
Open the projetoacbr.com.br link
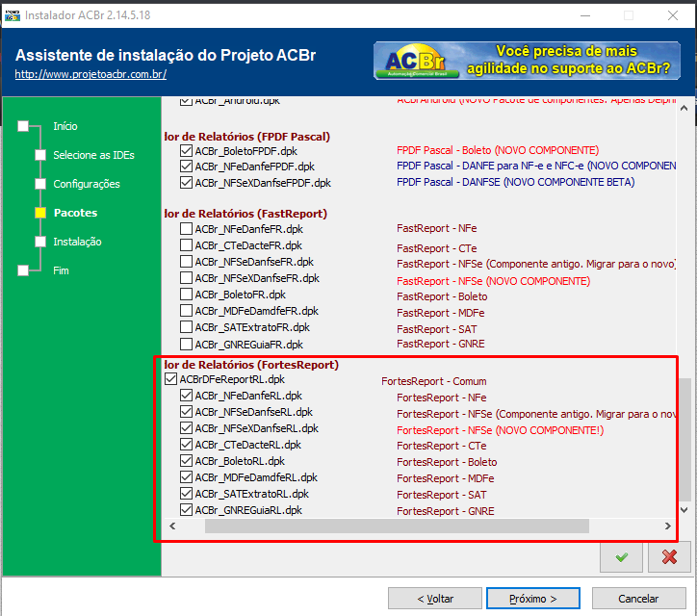[x=90, y=74]
